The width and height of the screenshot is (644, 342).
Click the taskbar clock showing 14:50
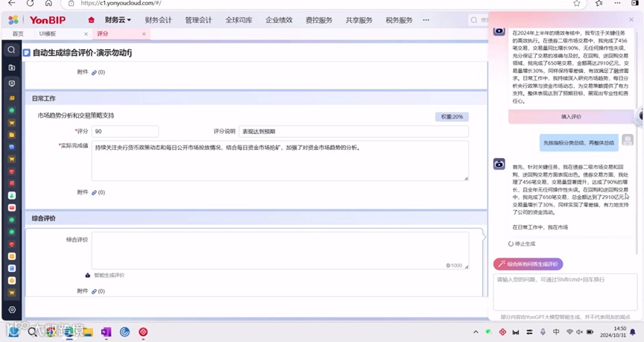point(613,332)
